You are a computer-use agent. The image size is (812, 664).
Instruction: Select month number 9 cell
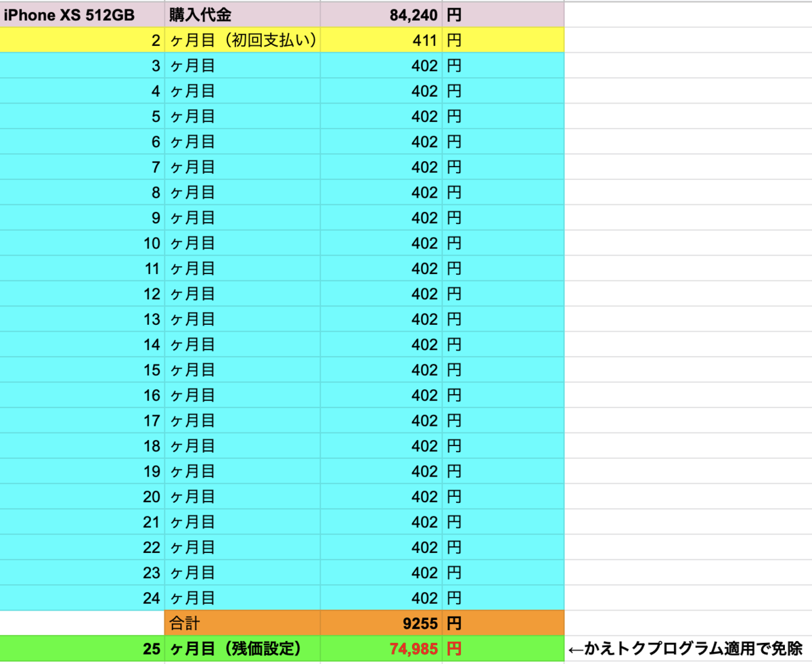pyautogui.click(x=82, y=218)
